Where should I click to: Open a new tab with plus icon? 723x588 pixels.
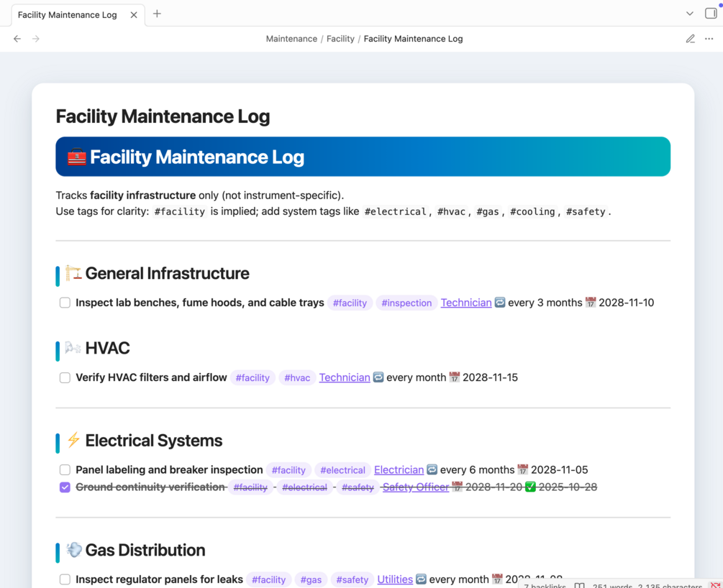tap(158, 14)
